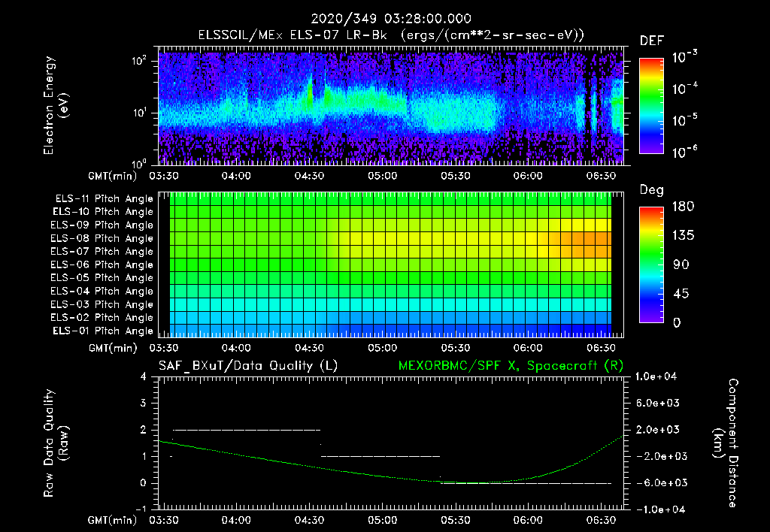
Task: Click the 05:00 tick under the electron spectrogram
Action: 382,176
